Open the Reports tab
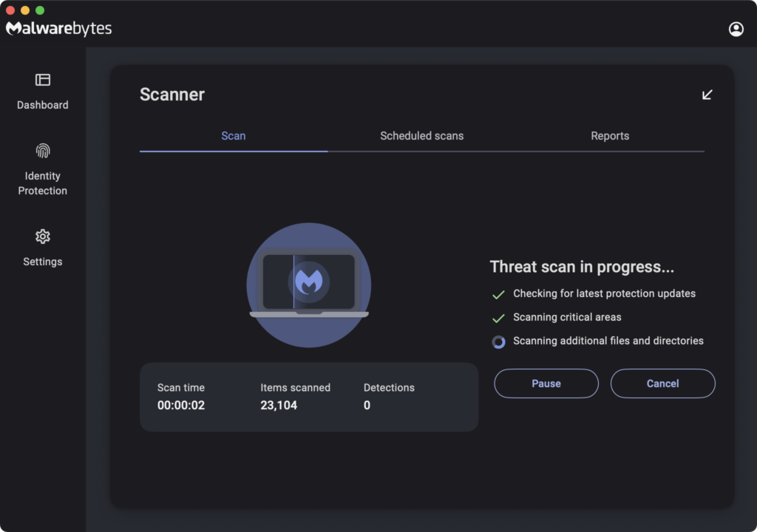This screenshot has height=532, width=757. click(610, 136)
